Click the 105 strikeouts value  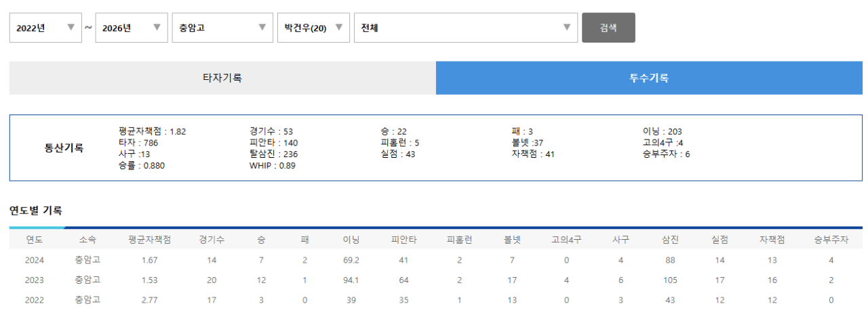(670, 279)
